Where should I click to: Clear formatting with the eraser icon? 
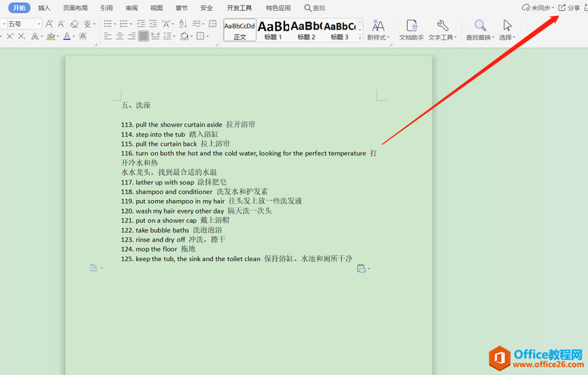pyautogui.click(x=74, y=24)
